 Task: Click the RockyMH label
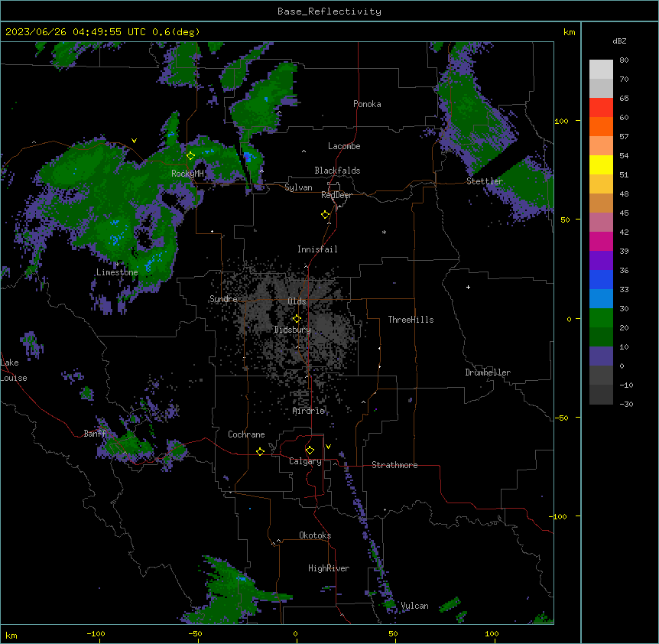pyautogui.click(x=187, y=174)
